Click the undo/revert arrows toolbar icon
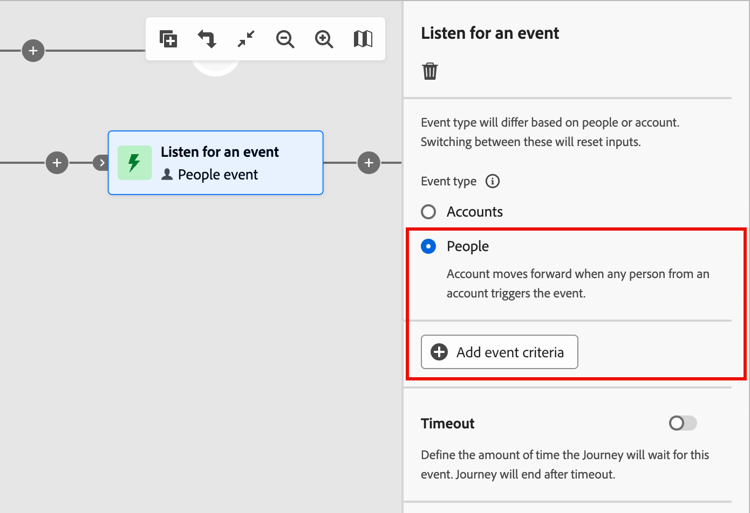The image size is (750, 513). click(x=207, y=39)
